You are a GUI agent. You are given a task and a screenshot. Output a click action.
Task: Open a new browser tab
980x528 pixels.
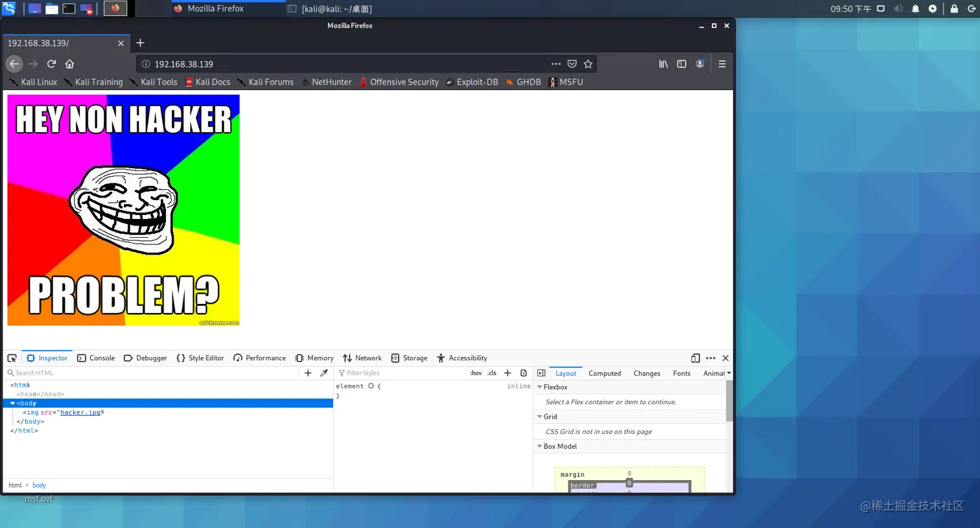click(140, 43)
